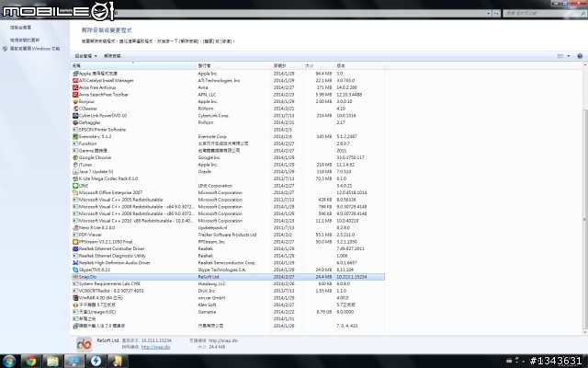Sort by the Installed On column header

point(288,65)
